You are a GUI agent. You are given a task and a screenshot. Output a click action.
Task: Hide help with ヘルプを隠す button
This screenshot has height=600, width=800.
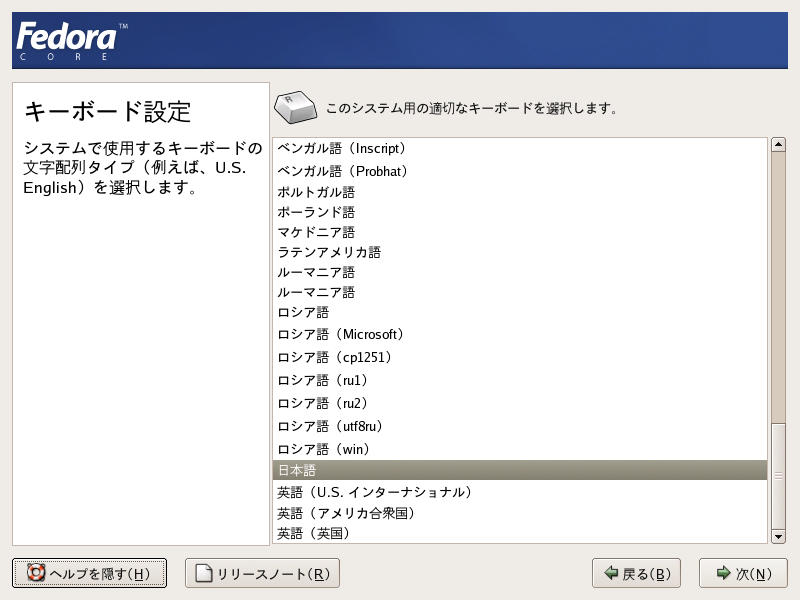tap(89, 573)
